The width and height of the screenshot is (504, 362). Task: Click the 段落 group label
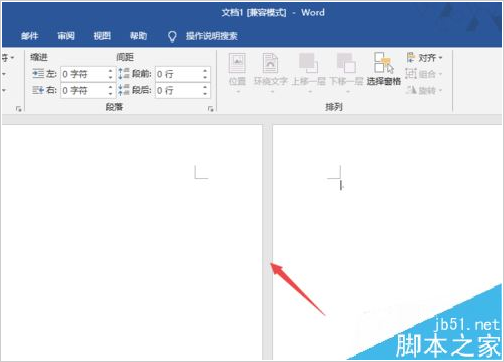click(114, 107)
